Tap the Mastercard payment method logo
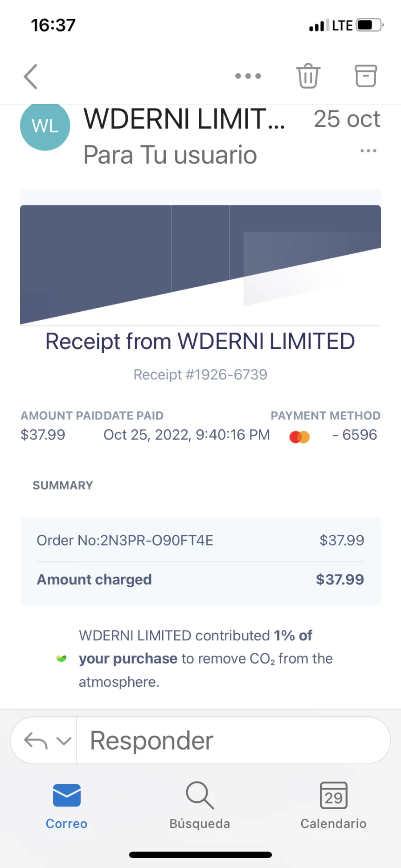The width and height of the screenshot is (401, 868). [299, 437]
